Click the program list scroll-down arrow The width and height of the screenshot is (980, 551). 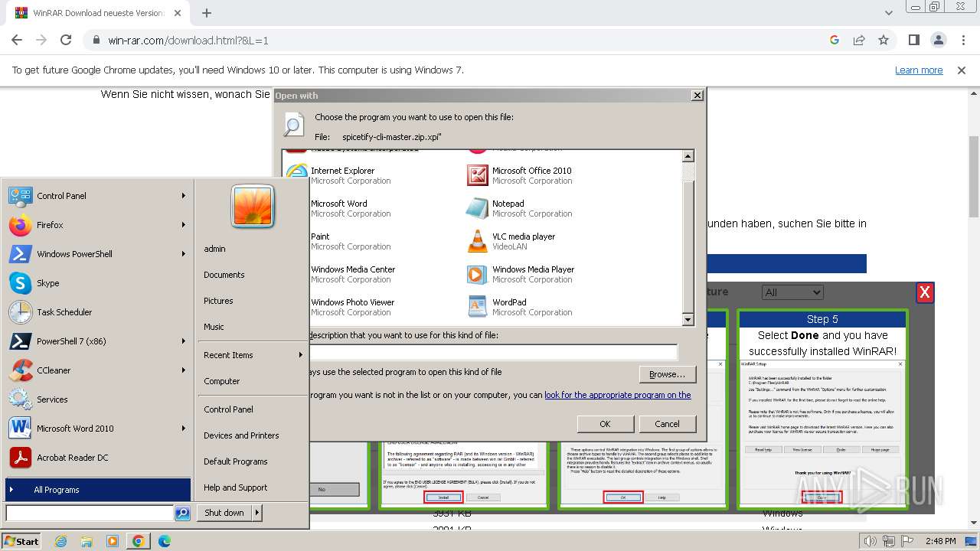pyautogui.click(x=688, y=320)
